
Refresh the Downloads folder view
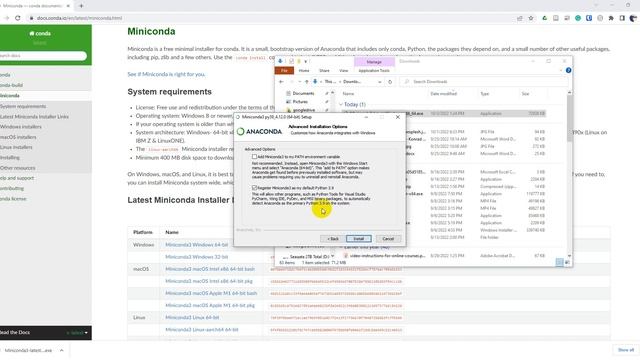[390, 82]
